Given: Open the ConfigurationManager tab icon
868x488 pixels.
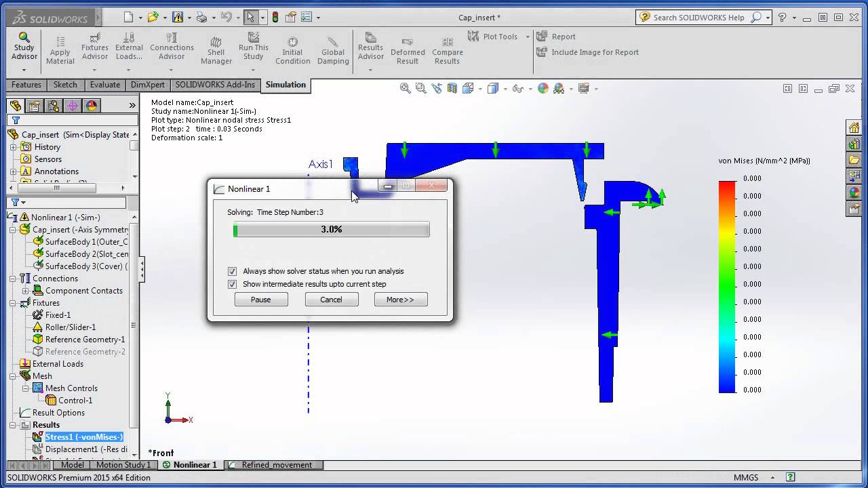Looking at the screenshot, I should [54, 106].
